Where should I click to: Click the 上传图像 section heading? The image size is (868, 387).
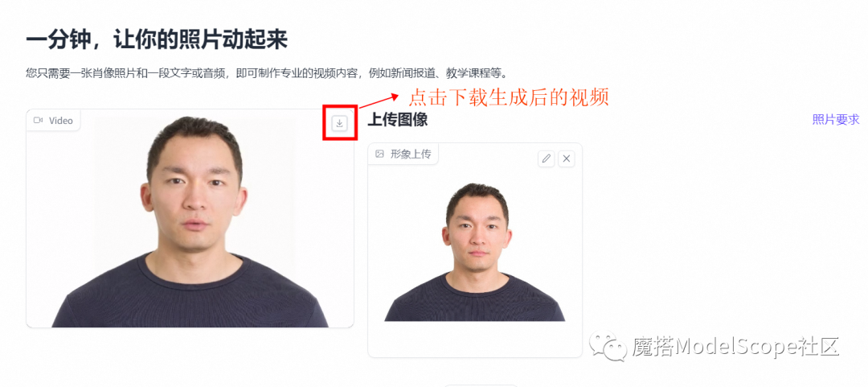point(398,119)
